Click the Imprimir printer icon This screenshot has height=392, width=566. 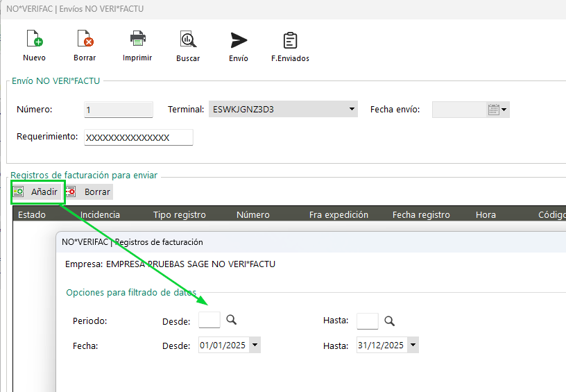tap(137, 38)
